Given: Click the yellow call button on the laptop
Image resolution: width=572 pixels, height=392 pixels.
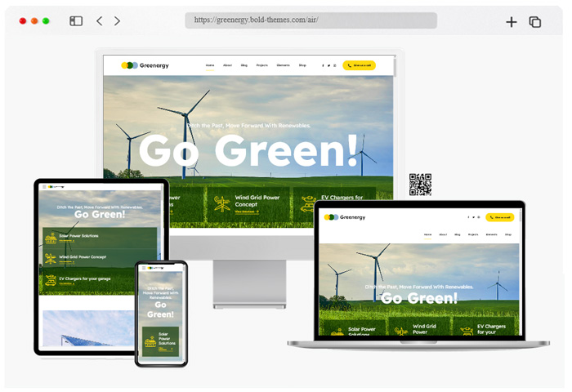Looking at the screenshot, I should click(500, 217).
